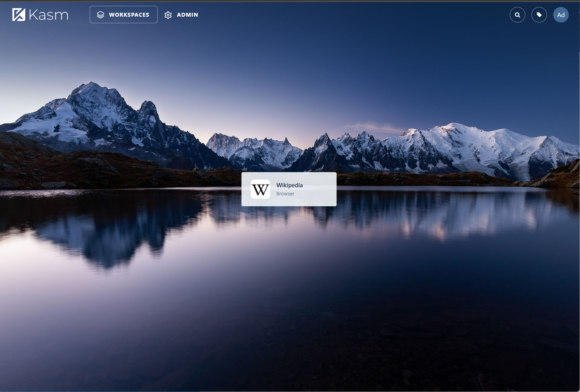Click the stacked layers icon in Workspaces button
580x392 pixels.
click(100, 14)
